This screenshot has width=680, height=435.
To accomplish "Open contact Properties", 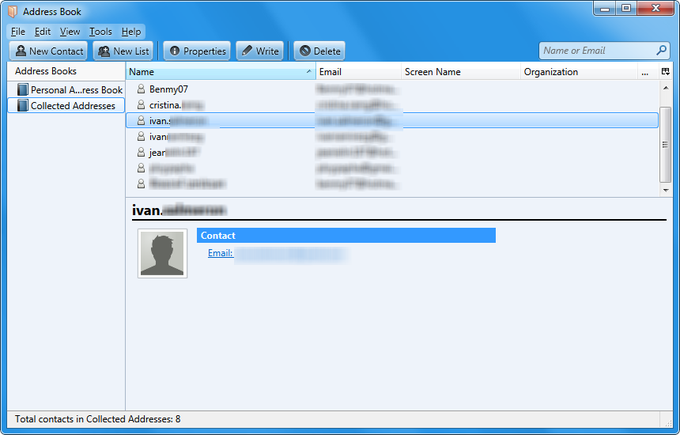I will coord(197,51).
